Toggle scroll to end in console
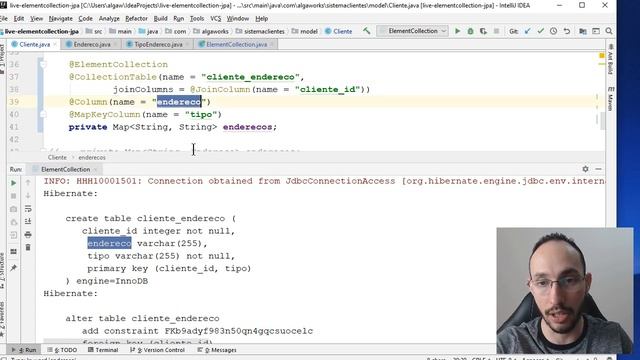Screen dimensions: 640x360 [x=28, y=222]
